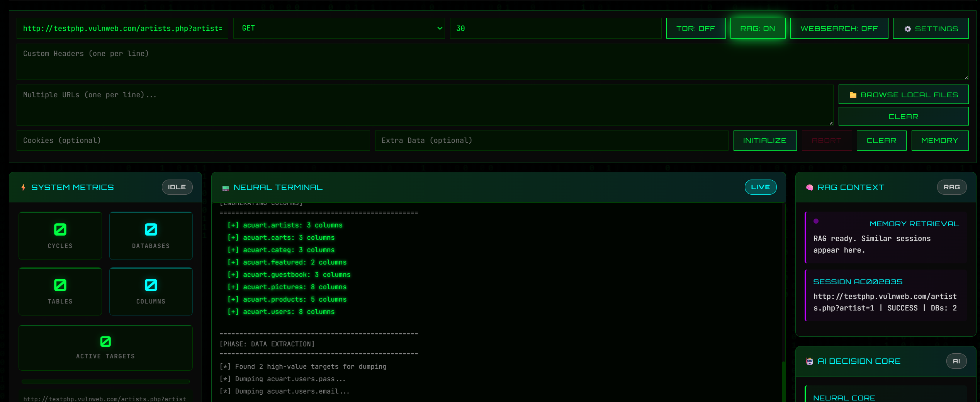980x402 pixels.
Task: Select the Tables metric icon
Action: pyautogui.click(x=60, y=285)
